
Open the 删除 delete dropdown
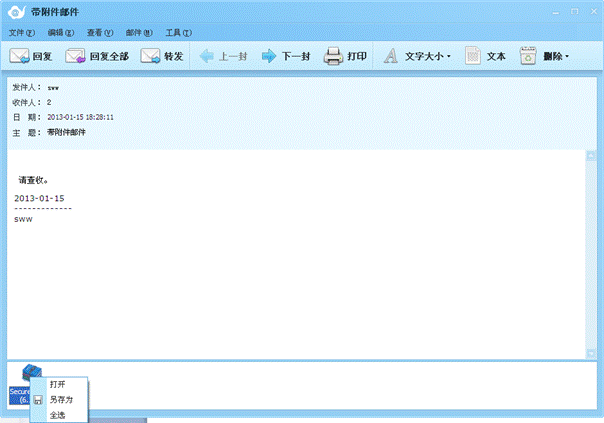567,57
